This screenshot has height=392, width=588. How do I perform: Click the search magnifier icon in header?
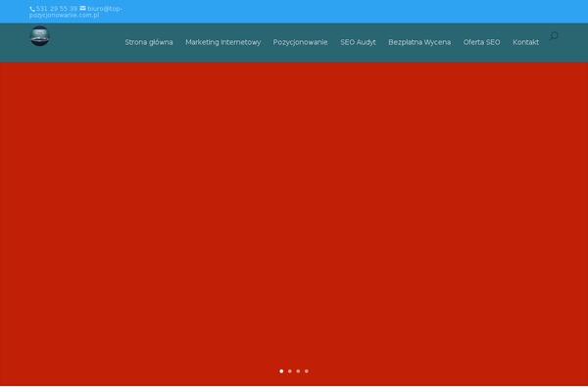click(x=554, y=36)
